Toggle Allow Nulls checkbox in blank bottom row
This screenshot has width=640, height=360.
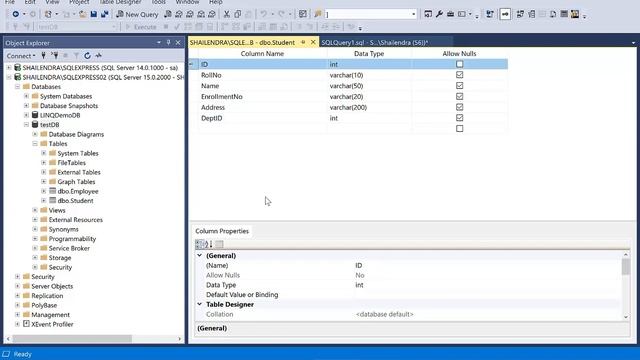460,129
